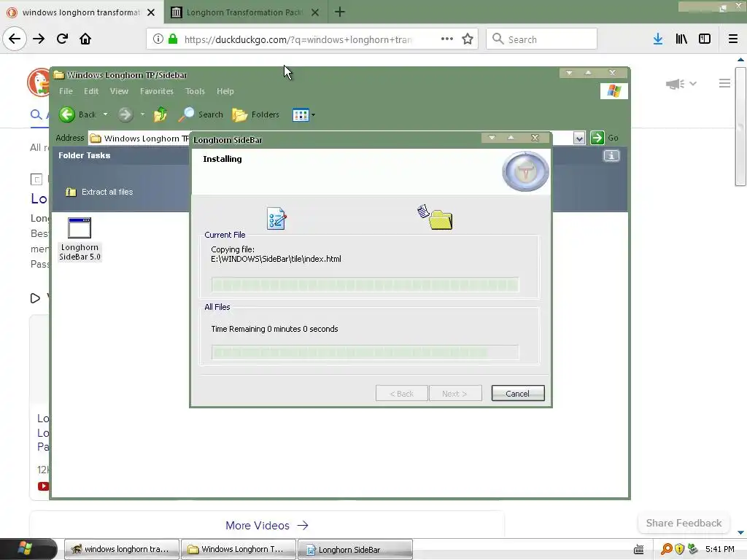This screenshot has width=747, height=560.
Task: Open the File menu in Explorer
Action: click(66, 91)
